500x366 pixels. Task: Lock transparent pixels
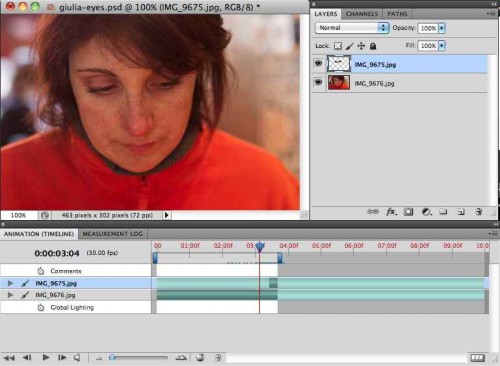click(338, 46)
